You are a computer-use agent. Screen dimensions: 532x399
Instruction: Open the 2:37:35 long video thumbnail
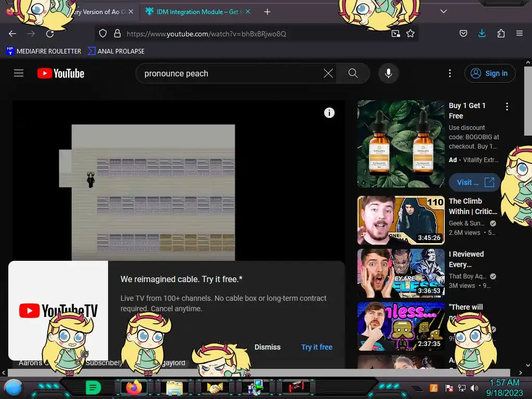tap(401, 326)
